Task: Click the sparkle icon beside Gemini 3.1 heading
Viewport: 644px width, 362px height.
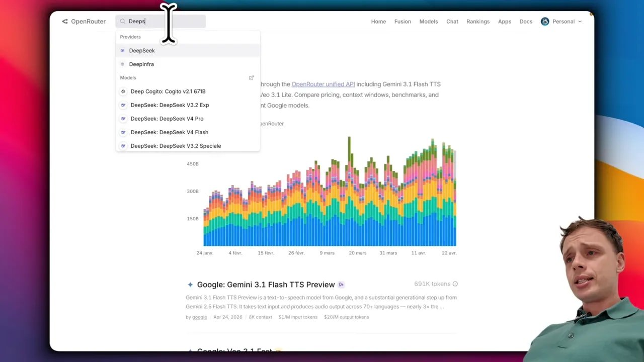Action: coord(190,284)
